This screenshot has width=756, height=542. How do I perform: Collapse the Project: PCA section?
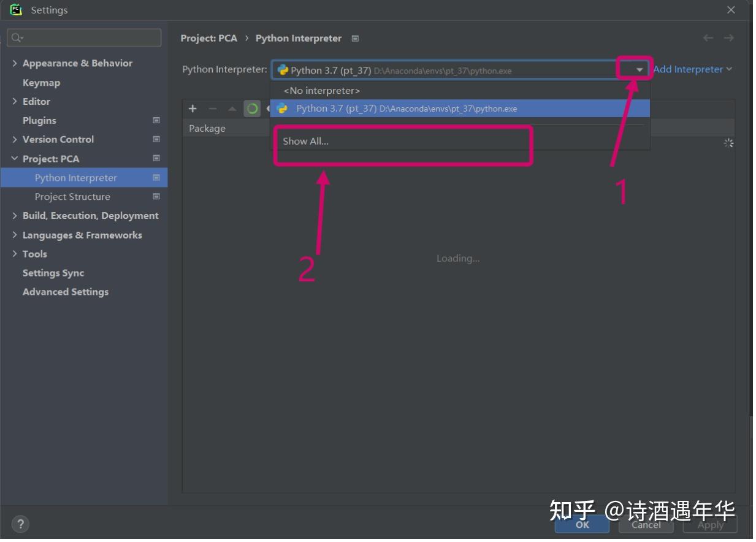click(x=15, y=158)
